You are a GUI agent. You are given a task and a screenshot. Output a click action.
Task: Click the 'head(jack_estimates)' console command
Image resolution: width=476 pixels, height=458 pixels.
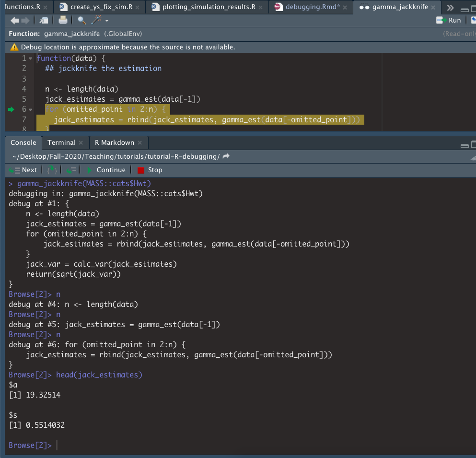coord(99,375)
